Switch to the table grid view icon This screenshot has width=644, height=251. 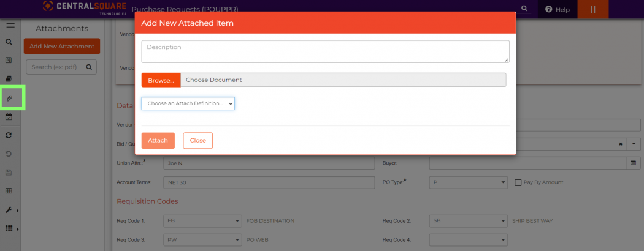(9, 191)
